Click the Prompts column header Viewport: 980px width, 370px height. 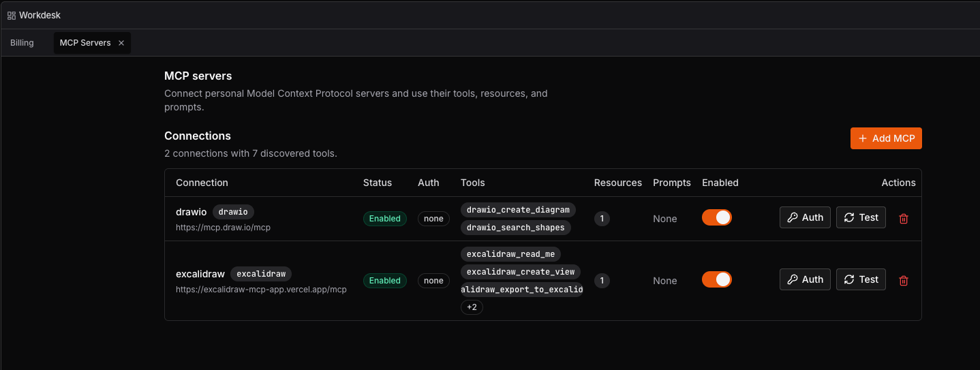pos(672,183)
